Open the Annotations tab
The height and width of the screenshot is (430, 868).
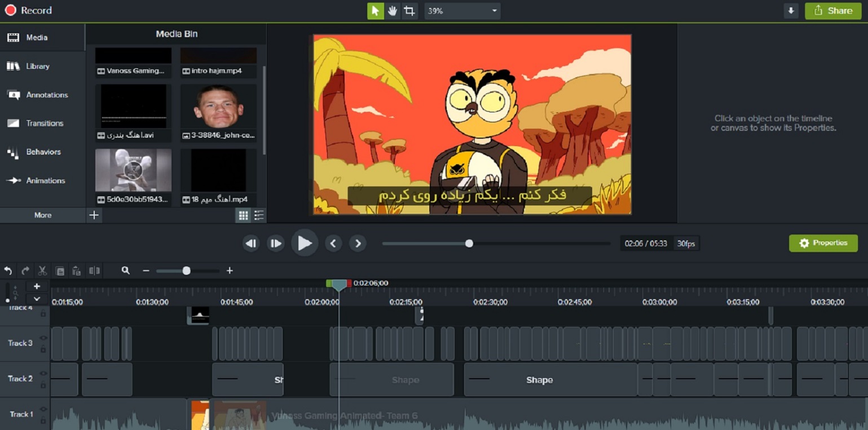coord(42,95)
